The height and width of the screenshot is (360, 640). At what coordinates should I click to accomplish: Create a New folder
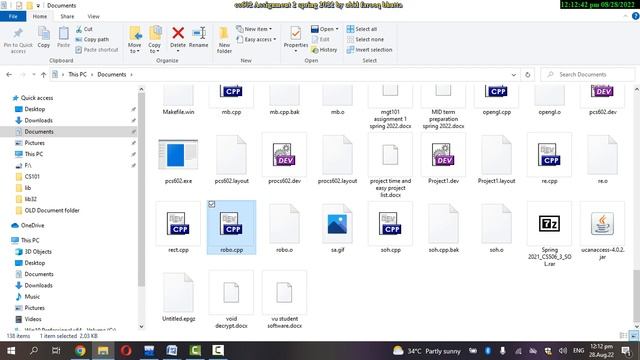(224, 40)
